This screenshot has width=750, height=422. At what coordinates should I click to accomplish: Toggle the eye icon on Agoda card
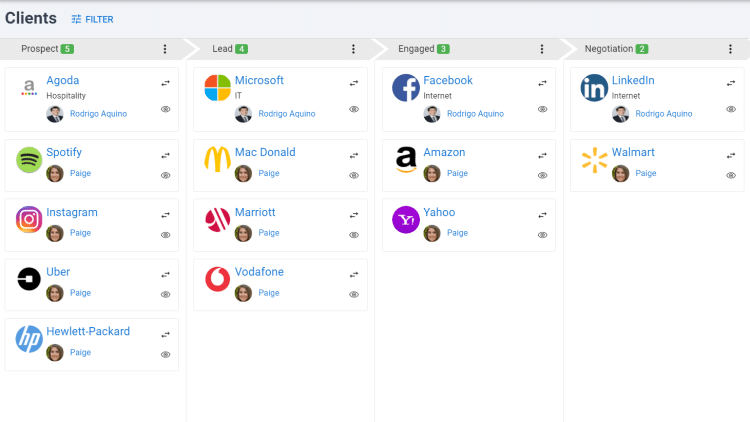click(165, 109)
